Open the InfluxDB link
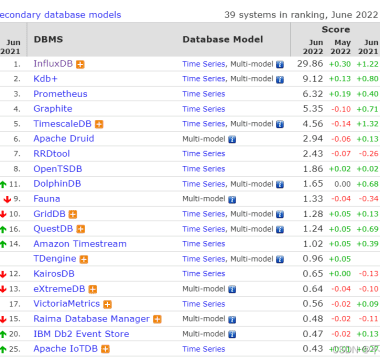This screenshot has height=360, width=380. click(x=53, y=63)
